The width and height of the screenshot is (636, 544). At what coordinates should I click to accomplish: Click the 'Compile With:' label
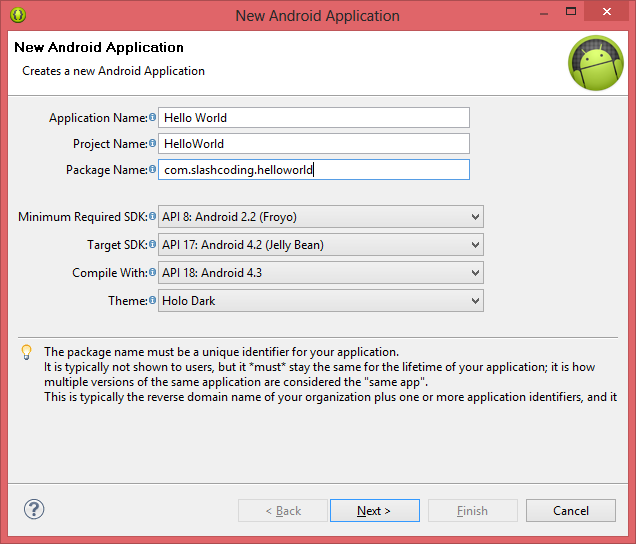tap(110, 273)
